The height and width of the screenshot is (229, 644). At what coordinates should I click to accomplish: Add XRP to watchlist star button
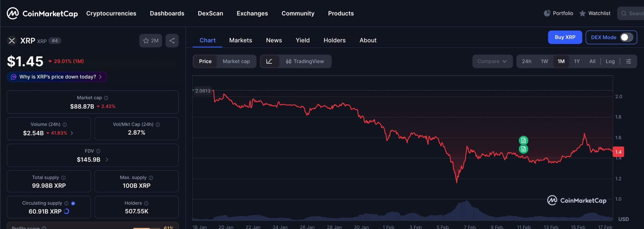[x=150, y=41]
